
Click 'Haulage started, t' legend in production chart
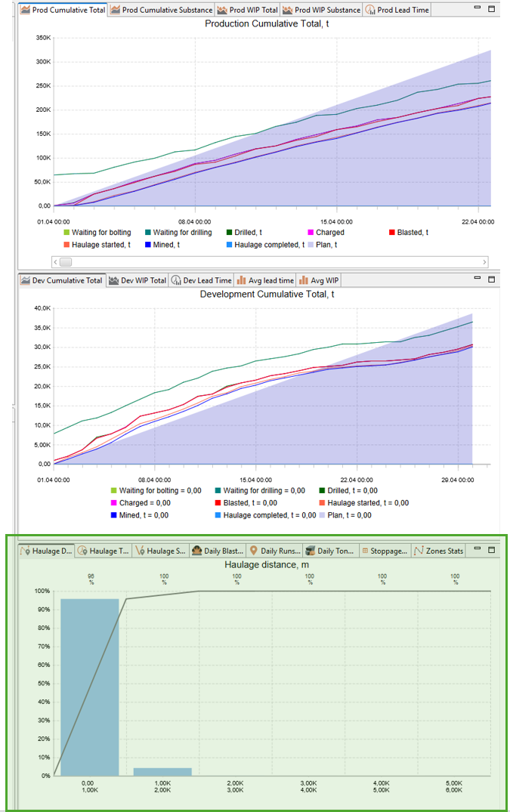click(x=97, y=245)
